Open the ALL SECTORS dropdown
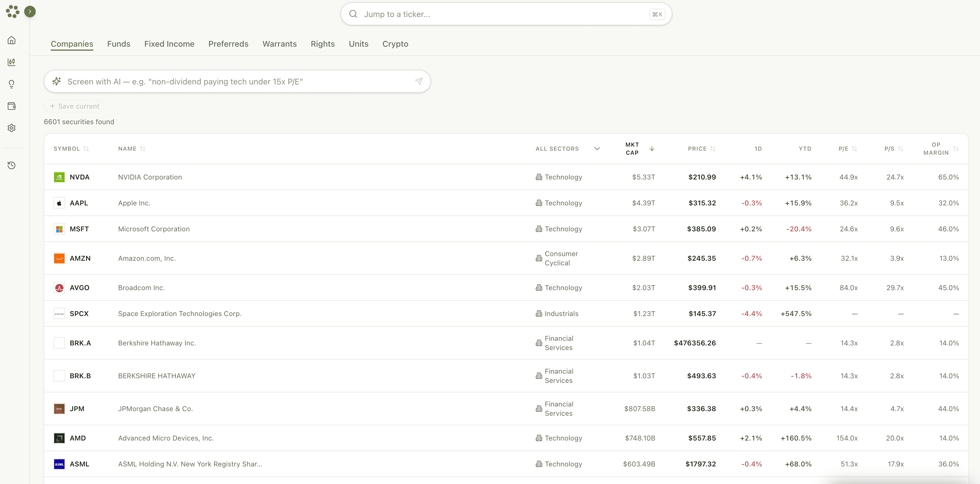 pyautogui.click(x=567, y=149)
